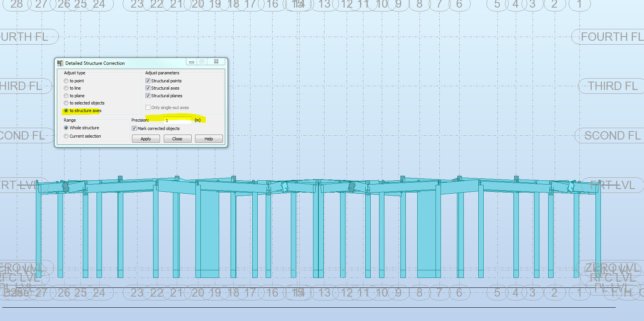This screenshot has height=321, width=644.
Task: Minimize the Detailed Structure Correction dialog
Action: click(x=192, y=62)
